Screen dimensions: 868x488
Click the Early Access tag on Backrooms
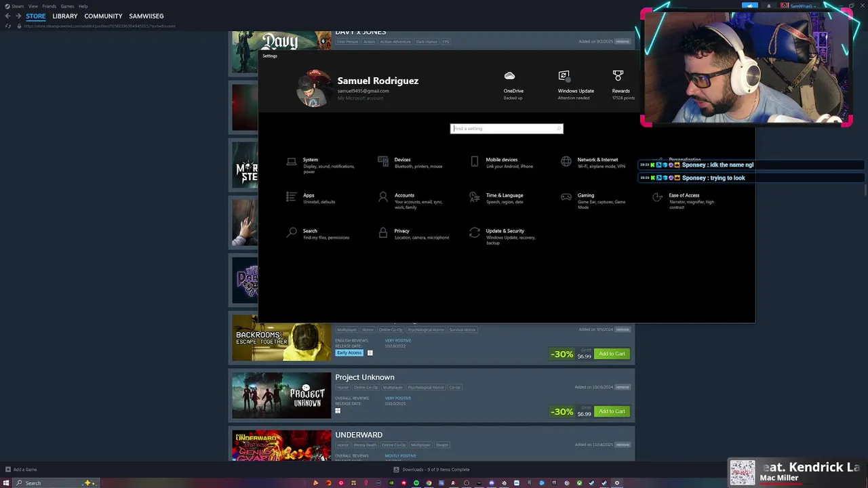(x=350, y=352)
